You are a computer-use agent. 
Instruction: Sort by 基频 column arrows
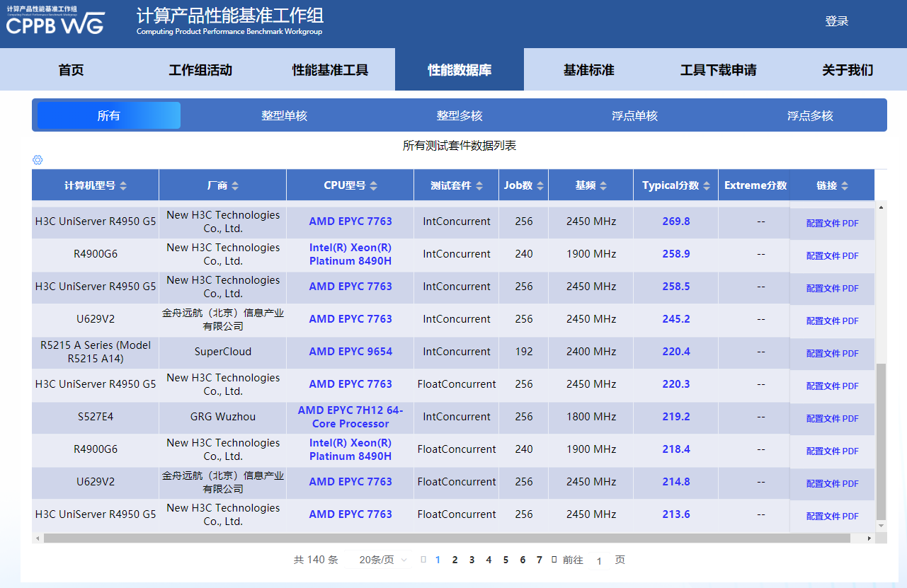coord(603,186)
